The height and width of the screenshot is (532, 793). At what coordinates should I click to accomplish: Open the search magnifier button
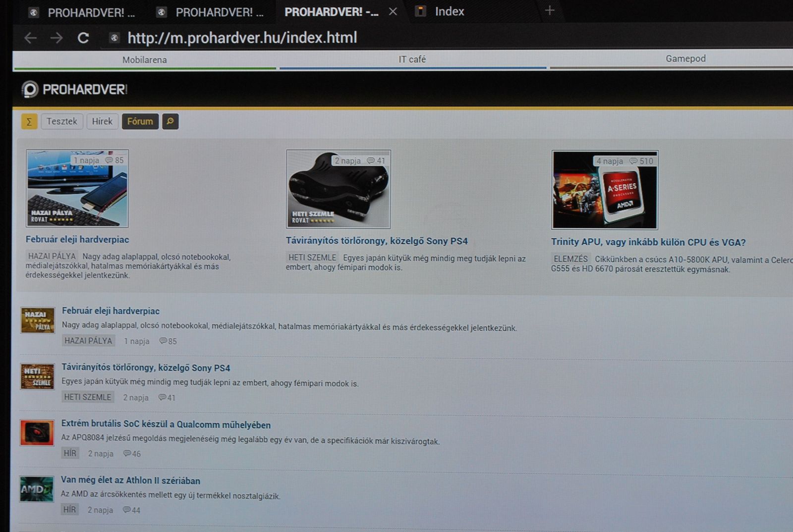(170, 121)
